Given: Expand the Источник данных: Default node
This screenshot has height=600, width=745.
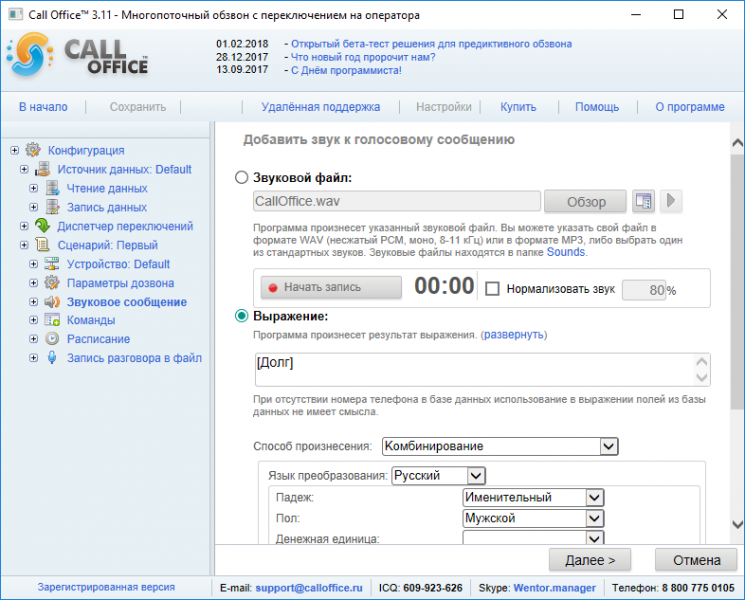Looking at the screenshot, I should click(x=24, y=169).
